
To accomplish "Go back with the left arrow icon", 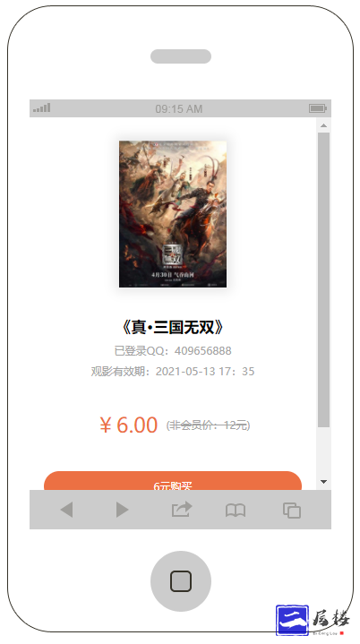I will coord(66,510).
